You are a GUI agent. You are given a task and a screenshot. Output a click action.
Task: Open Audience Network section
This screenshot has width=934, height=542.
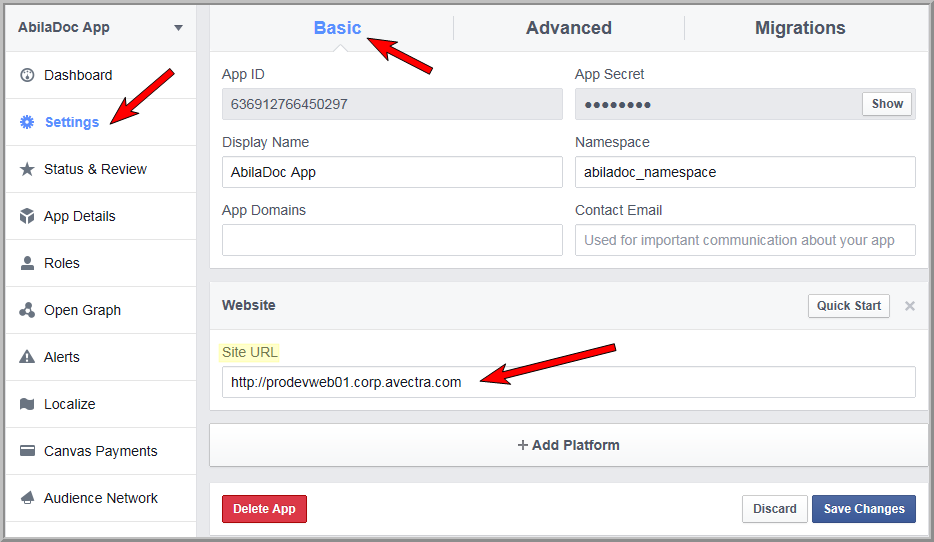point(101,498)
